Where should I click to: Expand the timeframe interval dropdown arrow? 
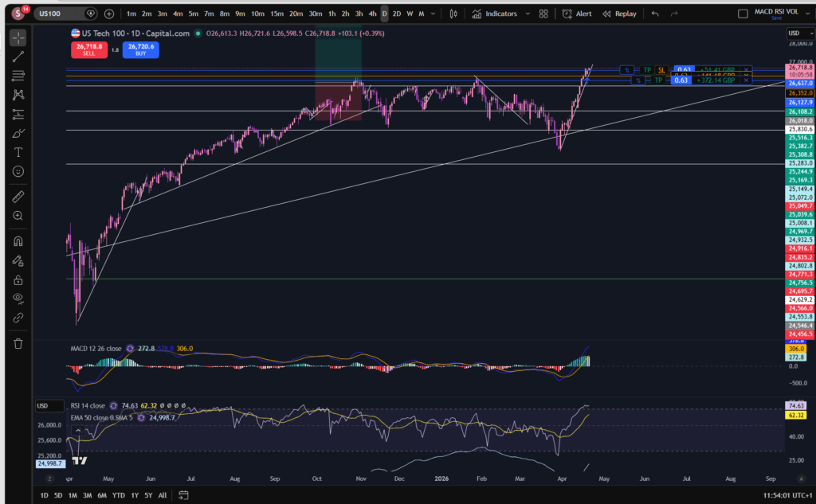click(x=433, y=14)
